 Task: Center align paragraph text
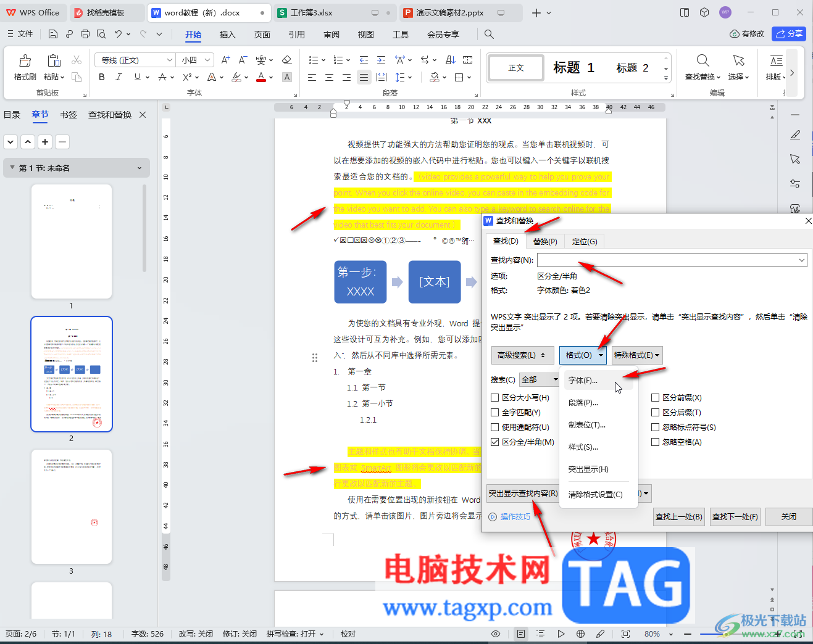click(x=329, y=77)
